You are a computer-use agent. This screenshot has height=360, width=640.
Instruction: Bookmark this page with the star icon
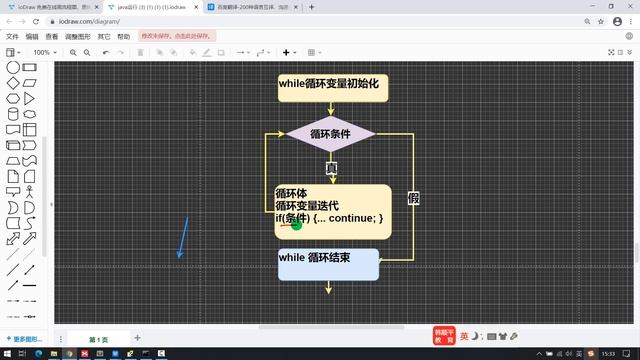[601, 22]
